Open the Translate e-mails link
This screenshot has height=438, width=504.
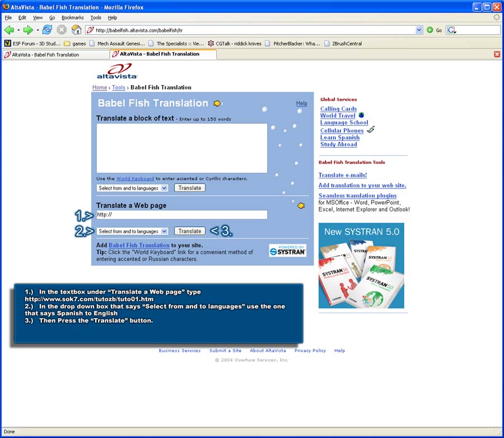coord(343,175)
